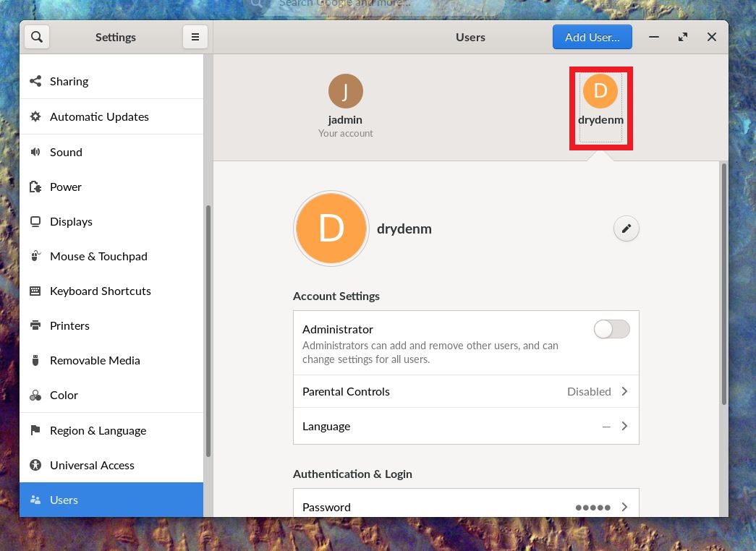Click the Sound speaker icon
This screenshot has height=551, width=756.
coord(35,152)
